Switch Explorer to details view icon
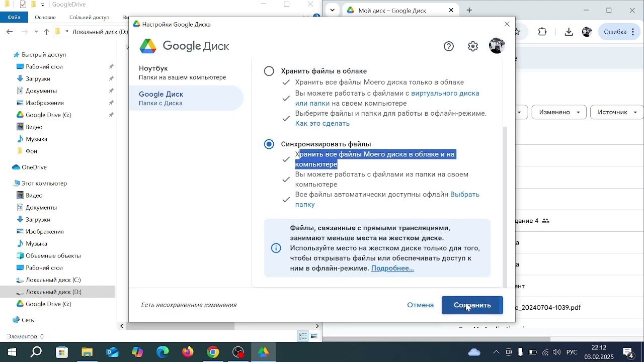This screenshot has width=644, height=362. [x=303, y=337]
